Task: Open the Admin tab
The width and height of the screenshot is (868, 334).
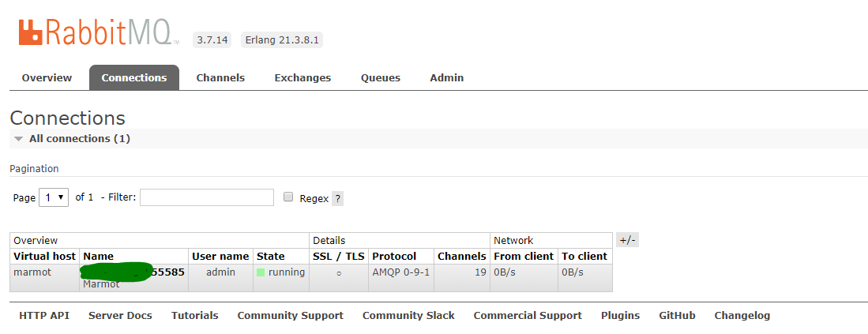Action: tap(447, 78)
